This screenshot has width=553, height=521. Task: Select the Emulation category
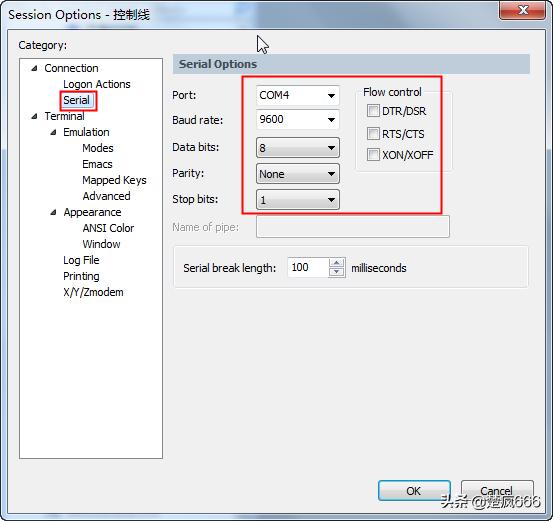[x=86, y=132]
